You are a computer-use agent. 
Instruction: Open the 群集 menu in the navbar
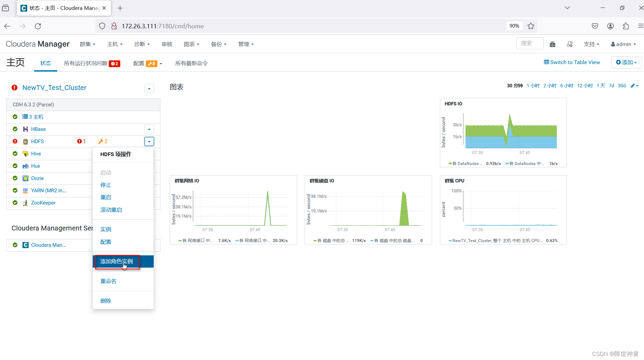tap(88, 44)
